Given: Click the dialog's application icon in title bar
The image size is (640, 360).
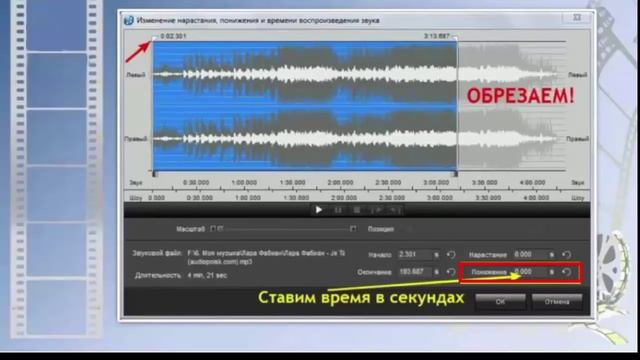Looking at the screenshot, I should (129, 20).
